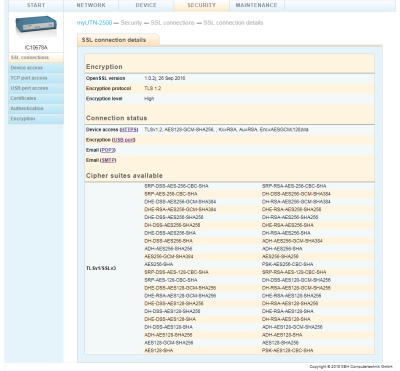Click the myUTN-2500 breadcrumb link

pyautogui.click(x=94, y=23)
